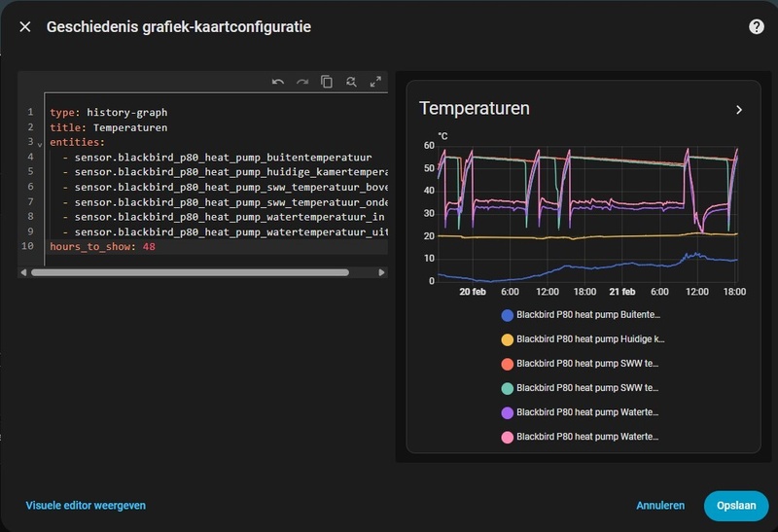Toggle the pink Watertemperatuur legend series

pos(582,437)
